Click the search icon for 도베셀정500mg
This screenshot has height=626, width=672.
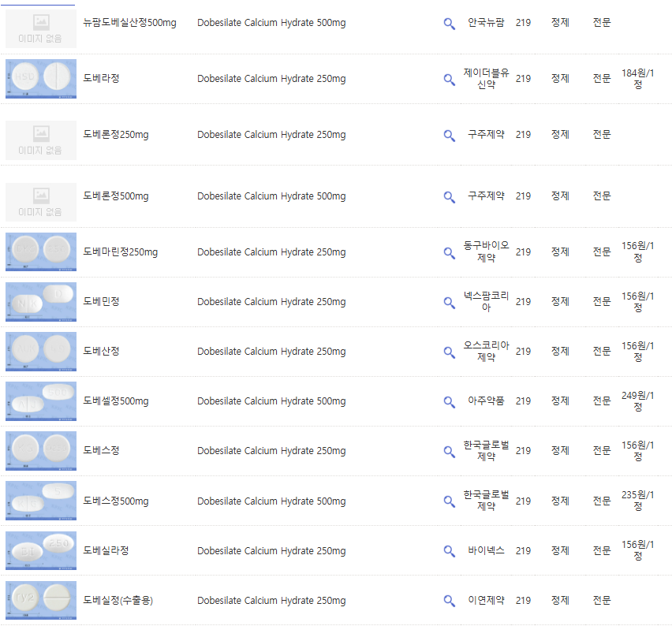[x=449, y=401]
